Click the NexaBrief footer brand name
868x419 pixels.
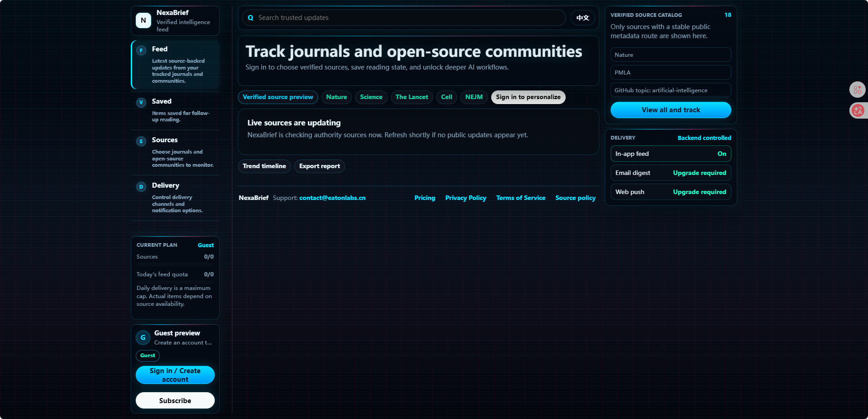pos(254,198)
